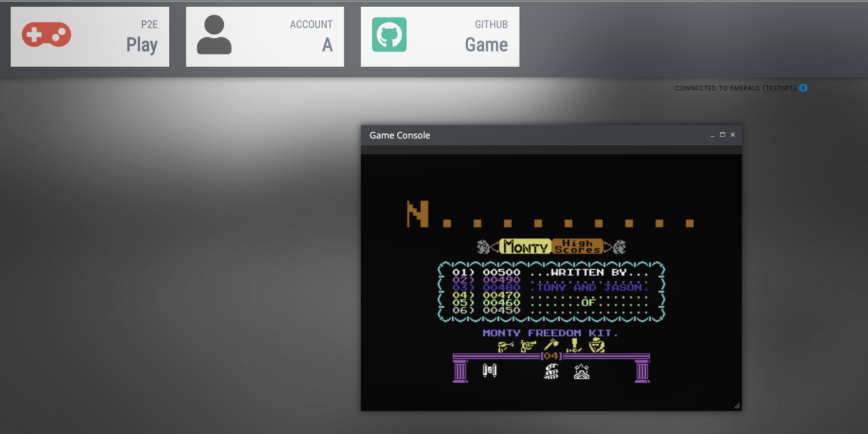The width and height of the screenshot is (868, 434).
Task: Open the GitHub Game card
Action: pyautogui.click(x=440, y=36)
